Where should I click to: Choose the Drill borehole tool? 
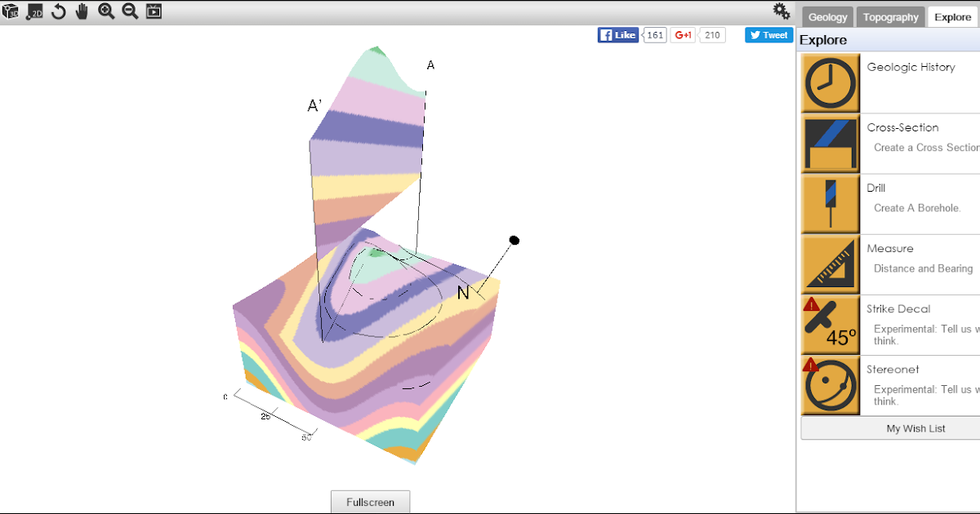pos(830,203)
